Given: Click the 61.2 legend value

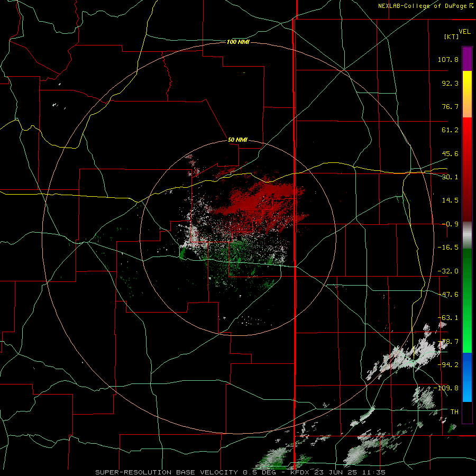Looking at the screenshot, I should (x=450, y=130).
